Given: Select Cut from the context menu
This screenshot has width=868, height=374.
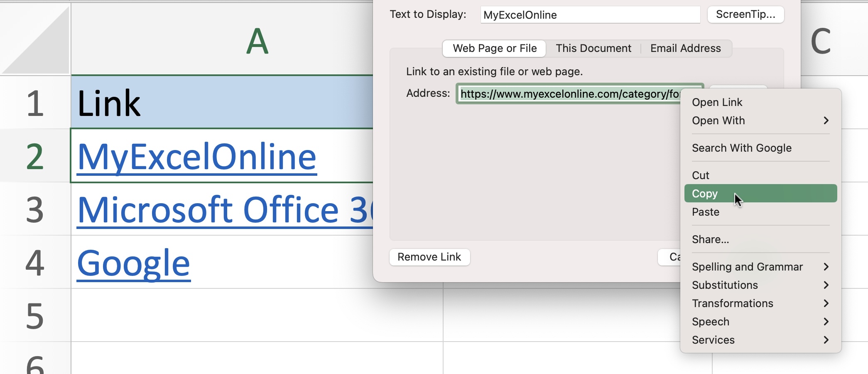Looking at the screenshot, I should pyautogui.click(x=701, y=175).
